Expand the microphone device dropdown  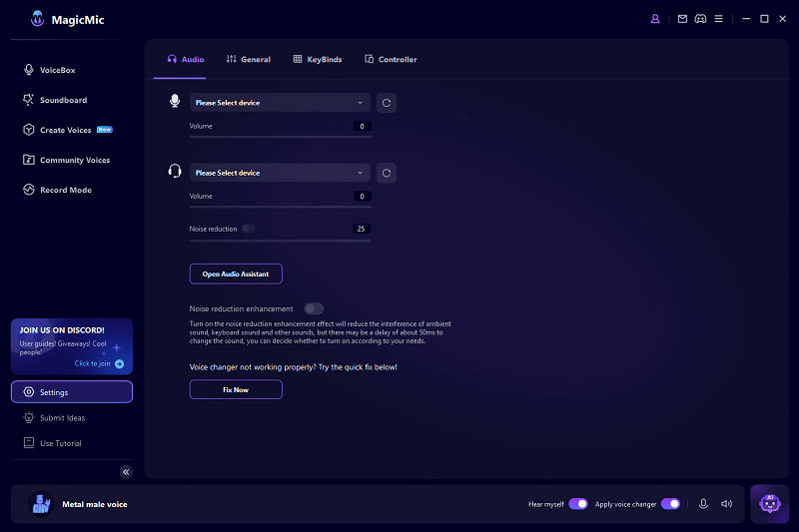click(x=280, y=103)
